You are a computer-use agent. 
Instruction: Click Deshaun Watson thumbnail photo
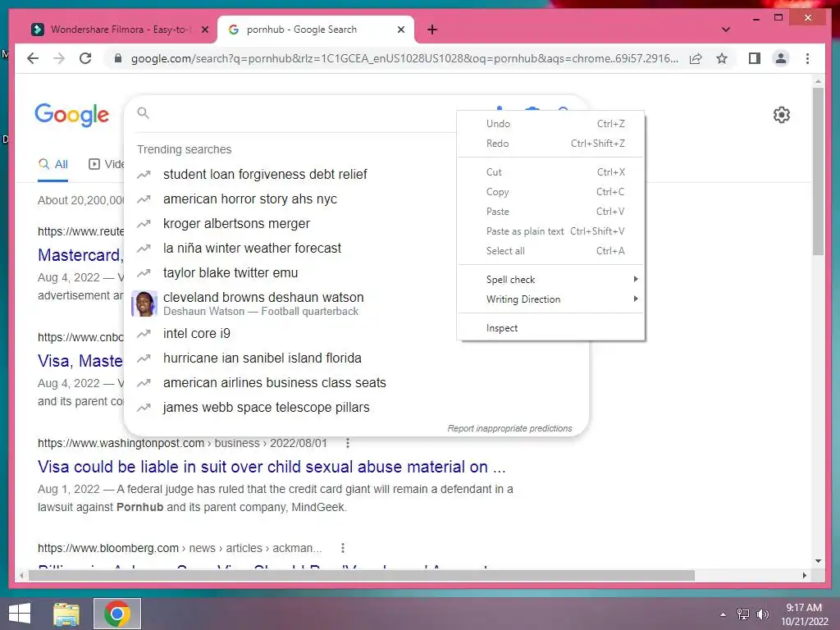[144, 304]
